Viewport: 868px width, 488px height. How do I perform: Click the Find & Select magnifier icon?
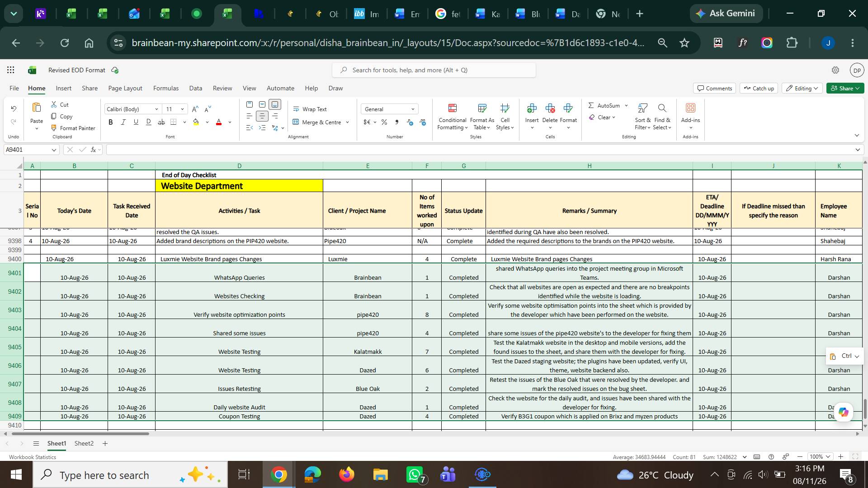point(662,108)
